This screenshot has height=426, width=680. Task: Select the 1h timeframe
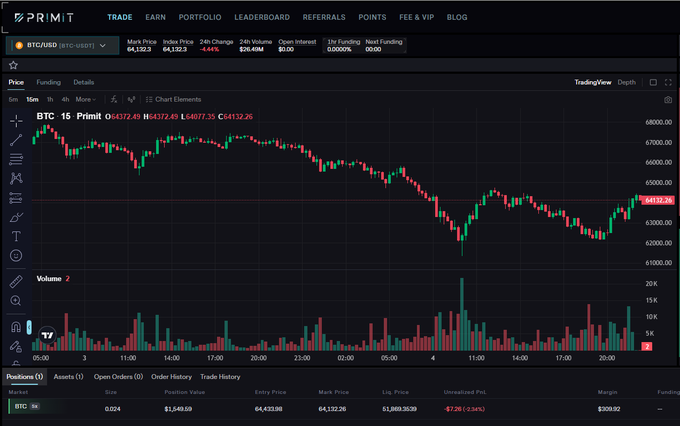coord(50,99)
